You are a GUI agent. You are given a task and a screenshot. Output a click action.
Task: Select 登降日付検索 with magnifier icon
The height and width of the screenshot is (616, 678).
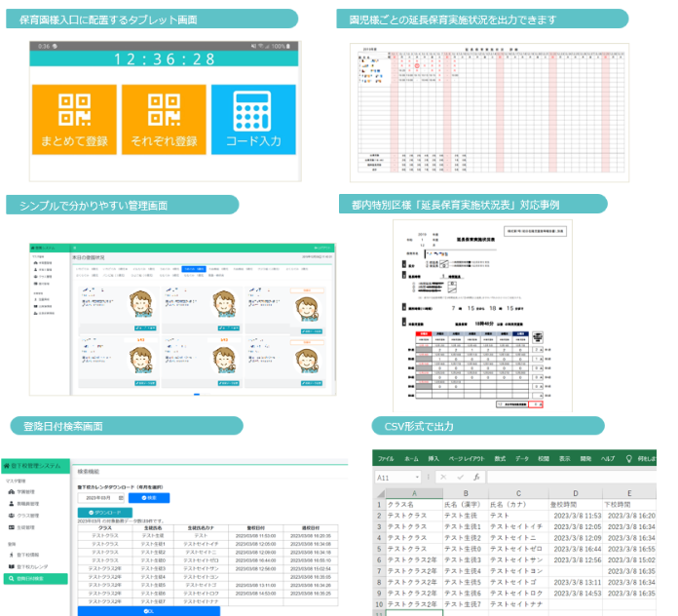coord(33,578)
